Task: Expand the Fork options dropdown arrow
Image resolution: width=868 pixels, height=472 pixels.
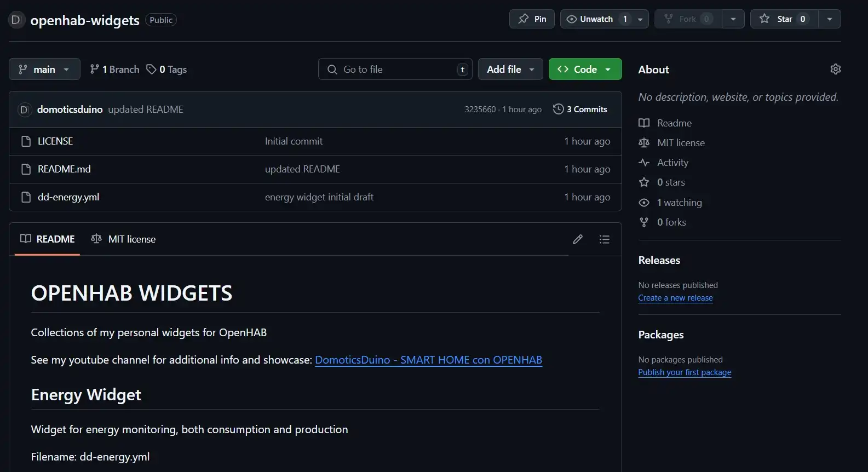Action: (733, 19)
